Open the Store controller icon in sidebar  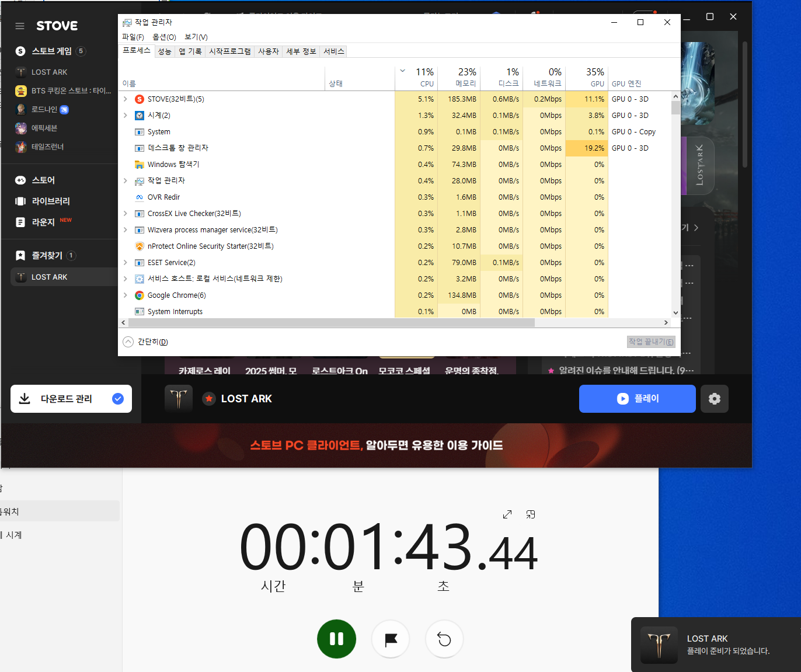coord(20,180)
